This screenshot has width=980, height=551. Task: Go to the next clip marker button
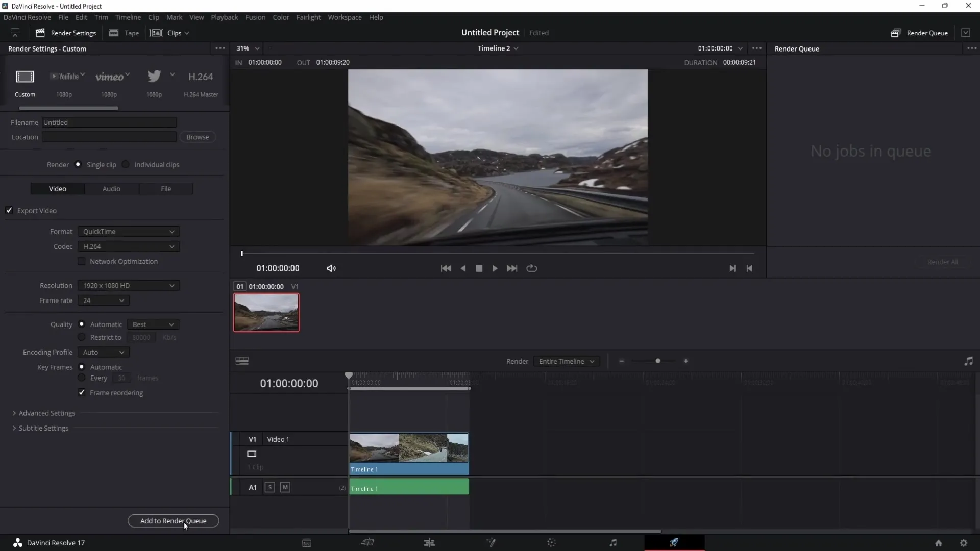(732, 268)
